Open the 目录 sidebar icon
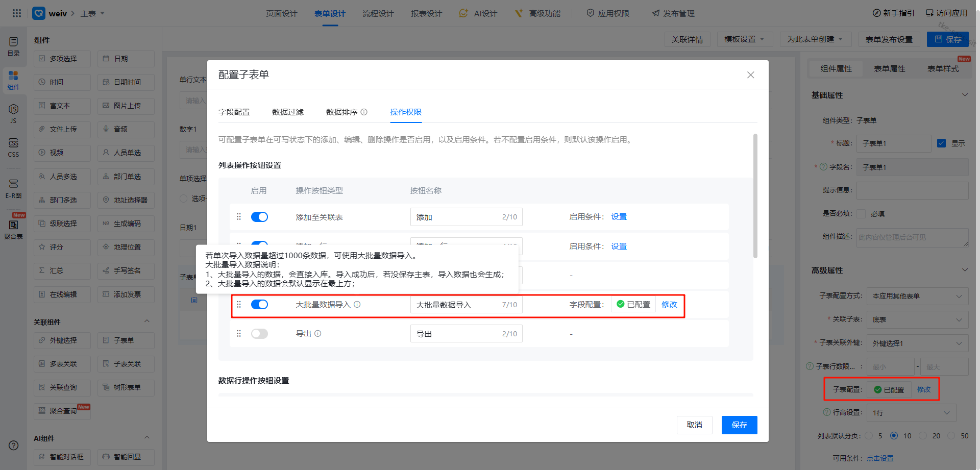This screenshot has width=980, height=470. click(13, 46)
